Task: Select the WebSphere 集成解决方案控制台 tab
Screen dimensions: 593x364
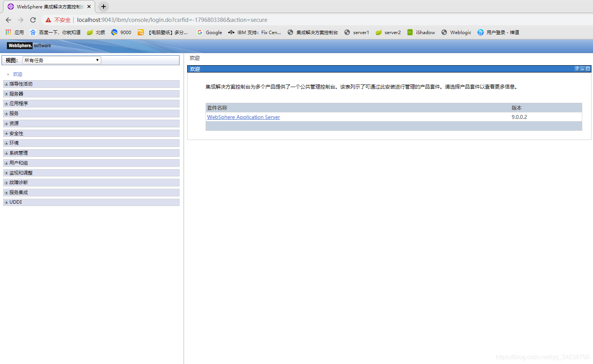Action: click(x=49, y=7)
